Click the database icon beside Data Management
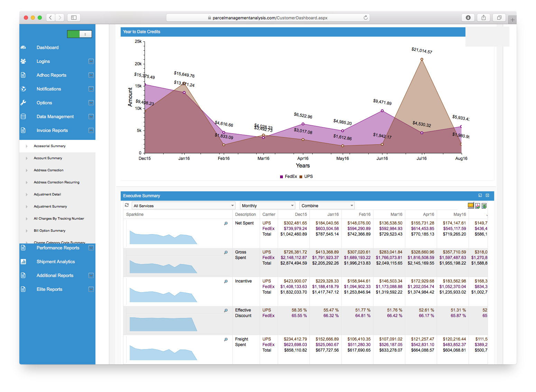 (x=23, y=116)
